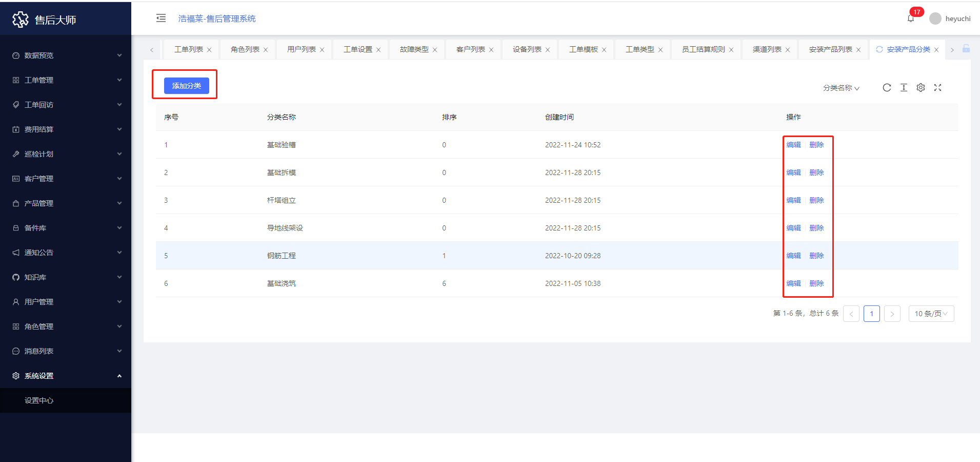
Task: Collapse the 系统设置 sidebar menu
Action: [66, 376]
